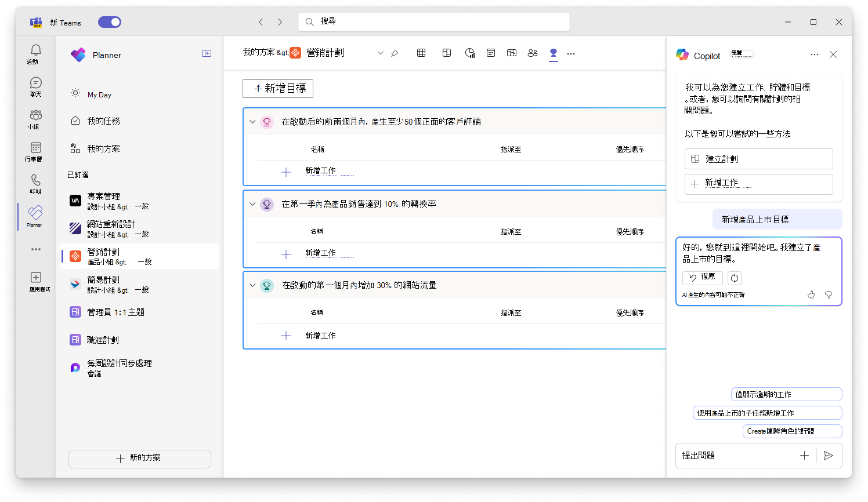Click the 僅顯示逾期的工作 prompt chip
This screenshot has width=868, height=502.
coord(786,394)
